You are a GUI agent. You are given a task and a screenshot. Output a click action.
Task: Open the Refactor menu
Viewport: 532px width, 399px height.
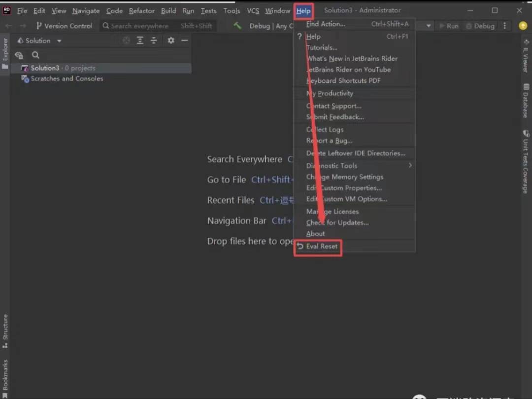(141, 10)
